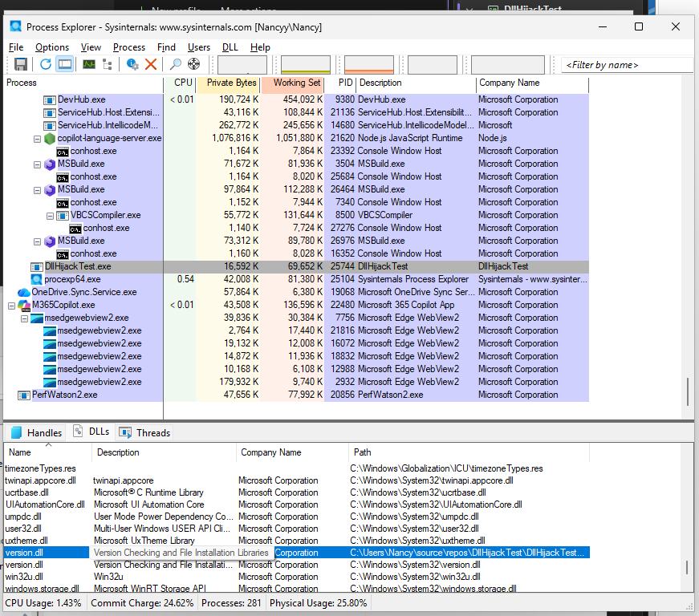Image resolution: width=699 pixels, height=616 pixels.
Task: Sort by the PID column header
Action: coord(340,83)
